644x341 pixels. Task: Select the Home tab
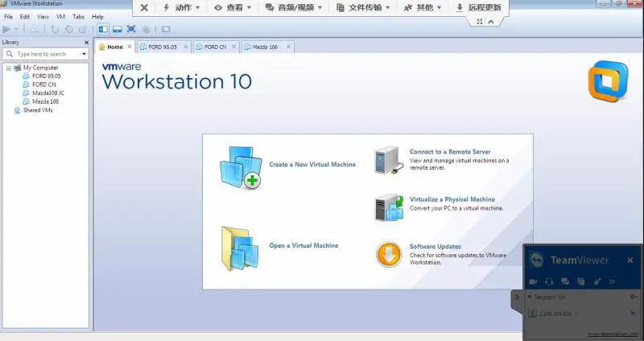coord(114,47)
